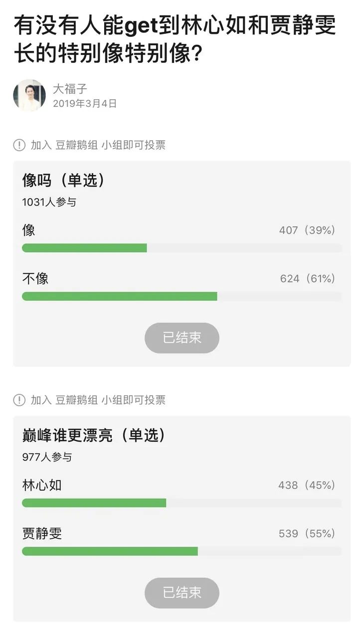Tap the join 豆瓣鹅组 notice above the 巅峰谁更漂亮 poll
364x626 pixels.
pos(98,400)
